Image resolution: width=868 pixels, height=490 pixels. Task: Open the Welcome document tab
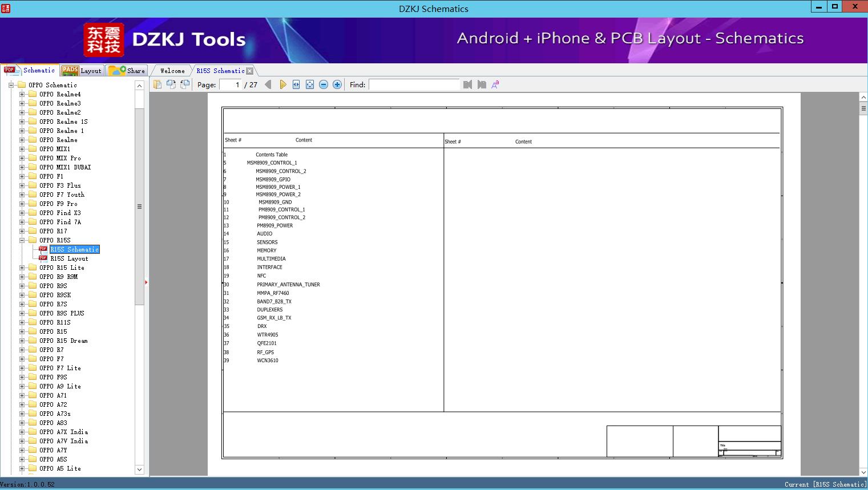172,71
